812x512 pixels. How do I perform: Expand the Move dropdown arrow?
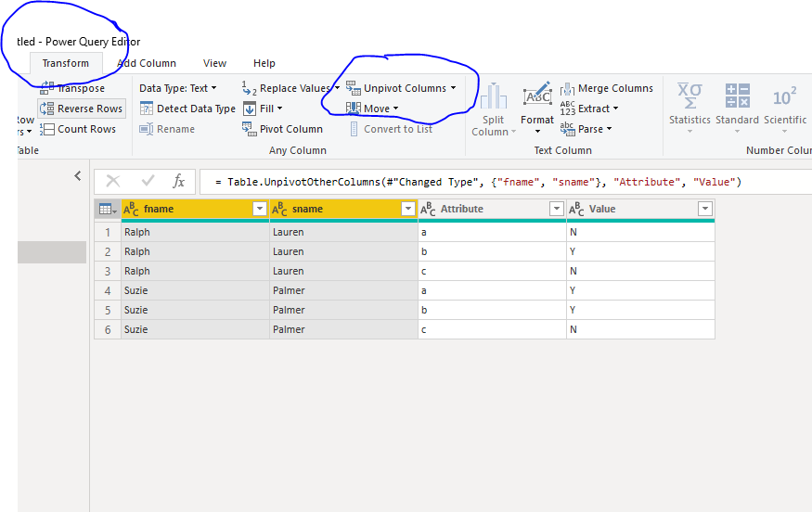click(395, 109)
